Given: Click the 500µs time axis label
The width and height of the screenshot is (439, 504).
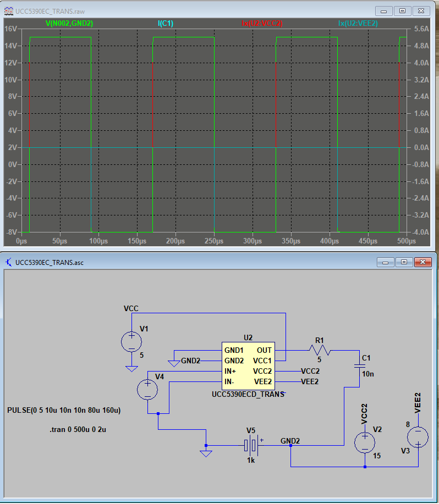Looking at the screenshot, I should coord(407,241).
